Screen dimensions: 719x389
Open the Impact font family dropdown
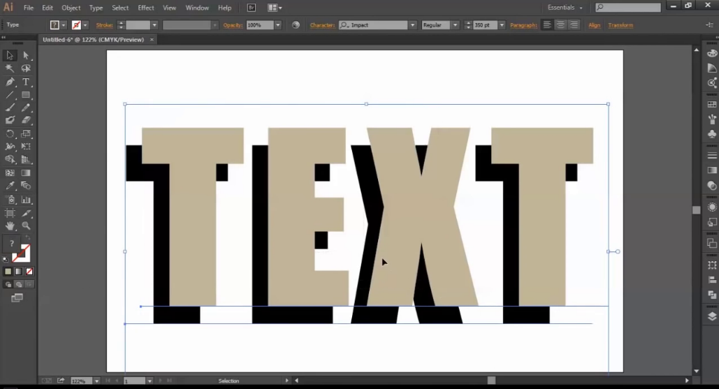pos(413,25)
